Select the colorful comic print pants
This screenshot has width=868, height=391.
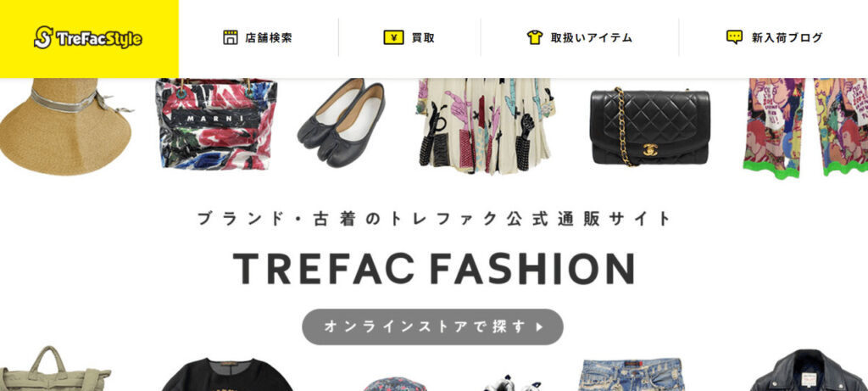(806, 128)
